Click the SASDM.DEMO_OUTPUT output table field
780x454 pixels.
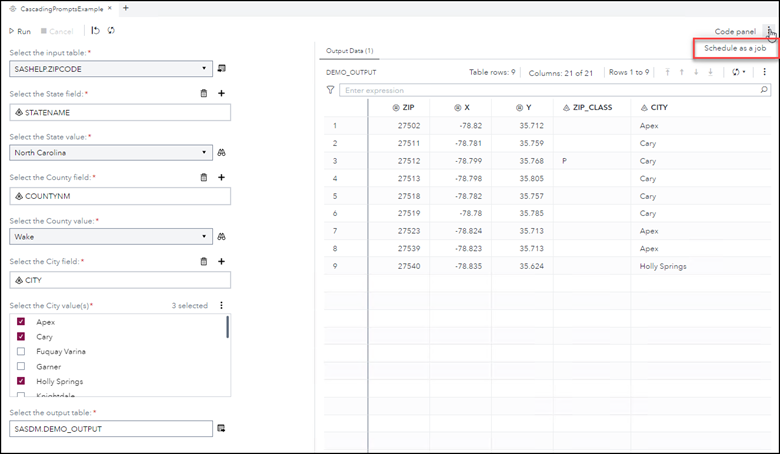tap(111, 429)
